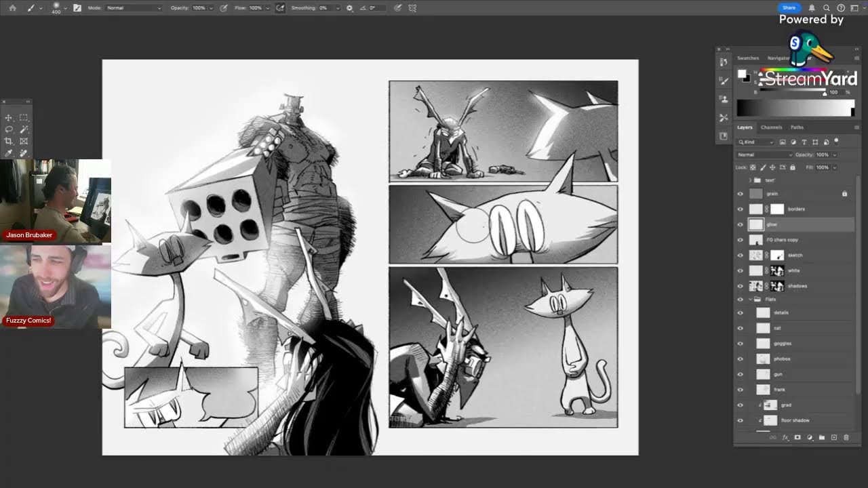This screenshot has height=488, width=868.
Task: Select the Frame tool
Action: pos(24,141)
